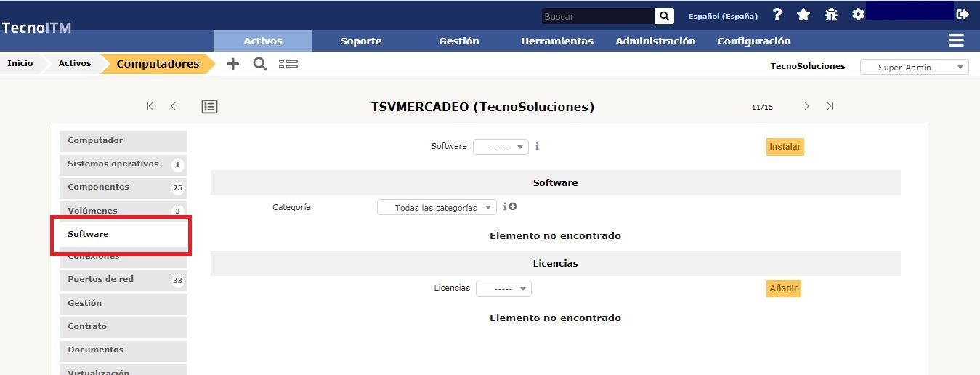980x375 pixels.
Task: Open the help question mark icon
Action: 777,15
